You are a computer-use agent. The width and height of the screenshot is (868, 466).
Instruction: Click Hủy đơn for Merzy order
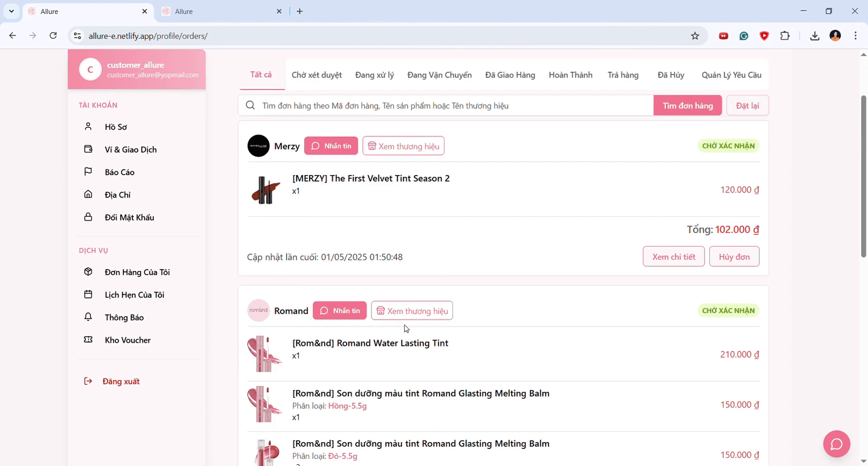(734, 257)
